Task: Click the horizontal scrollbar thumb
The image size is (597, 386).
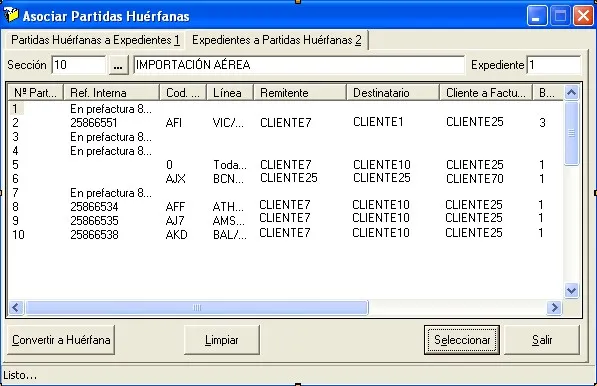Action: pos(196,307)
